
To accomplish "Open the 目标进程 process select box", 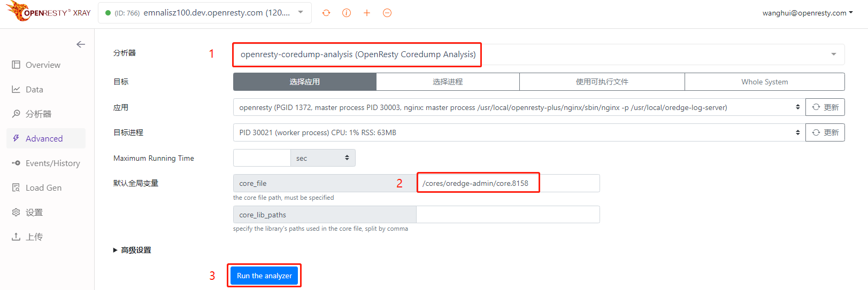I will tap(519, 132).
